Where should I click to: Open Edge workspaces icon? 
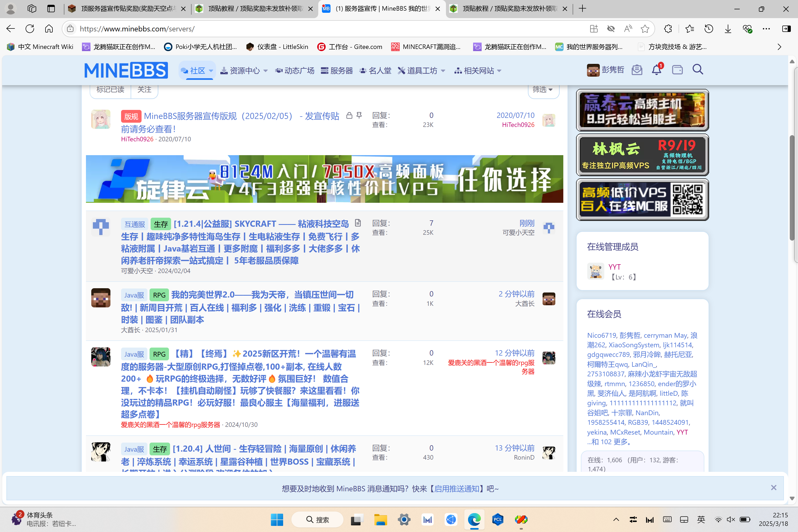pos(32,9)
